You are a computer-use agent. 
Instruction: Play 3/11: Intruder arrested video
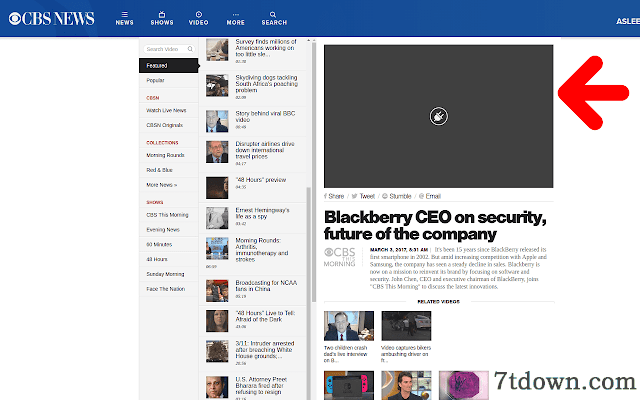[x=252, y=352]
